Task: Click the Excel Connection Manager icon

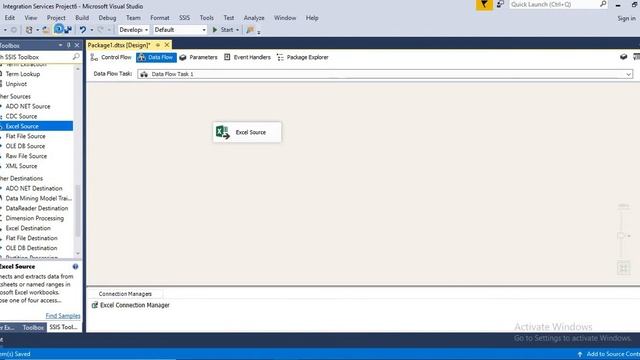Action: (x=95, y=305)
